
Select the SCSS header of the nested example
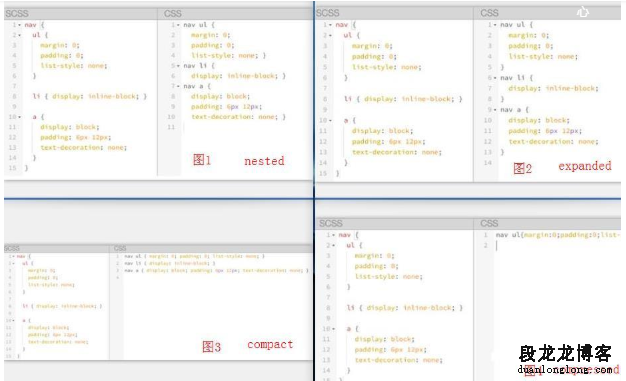click(17, 14)
